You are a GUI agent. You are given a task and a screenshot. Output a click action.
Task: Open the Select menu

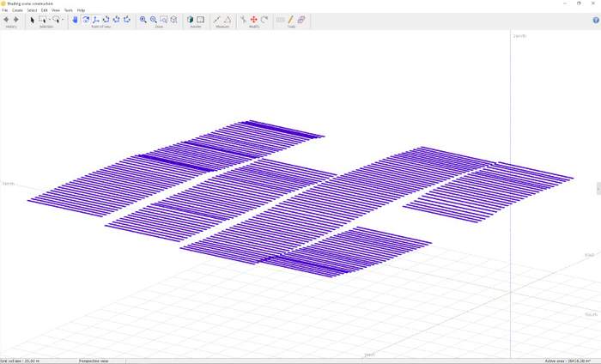coord(33,10)
